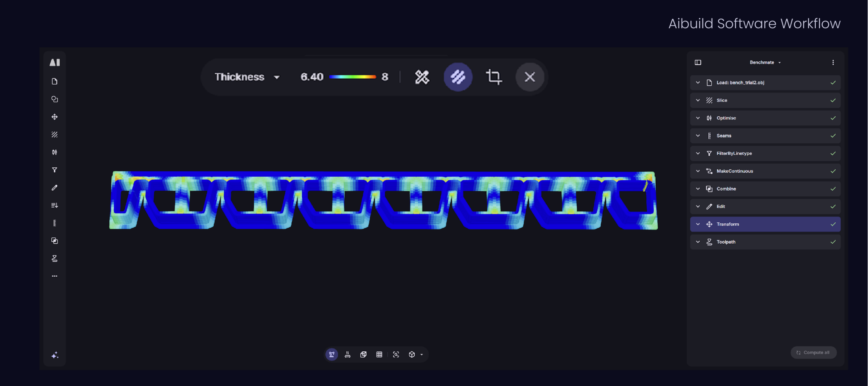The image size is (868, 386).
Task: Expand the Optimise step chevron
Action: (698, 118)
